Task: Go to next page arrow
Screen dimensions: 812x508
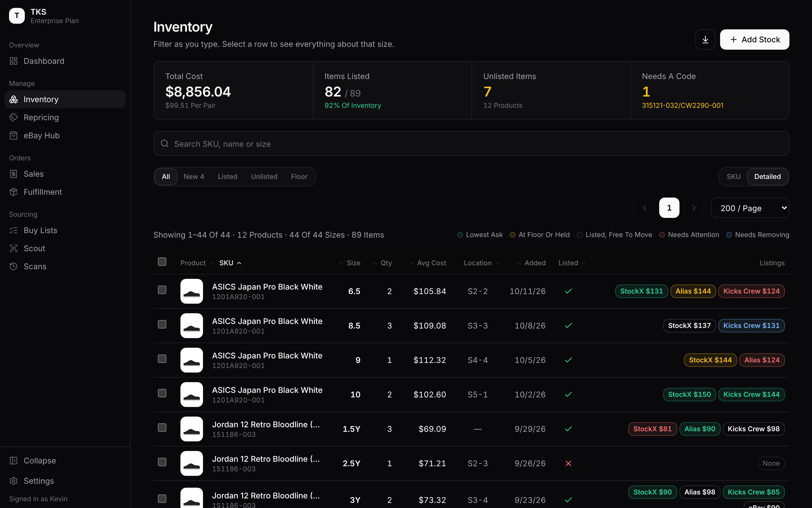Action: click(694, 208)
